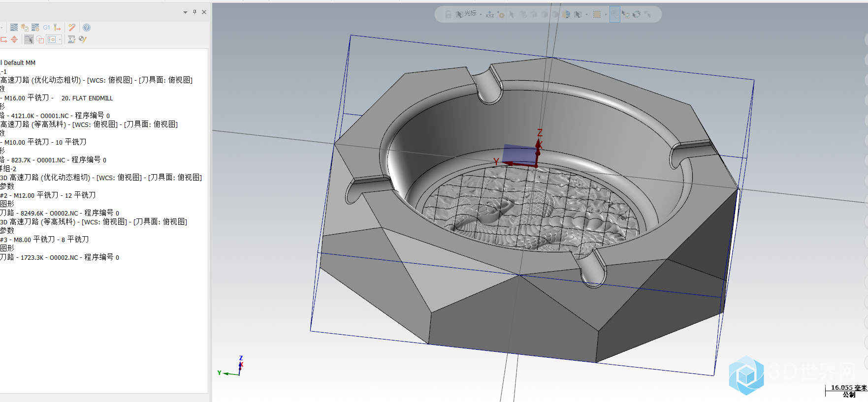Click the stock edit pencil icon

pos(82,39)
